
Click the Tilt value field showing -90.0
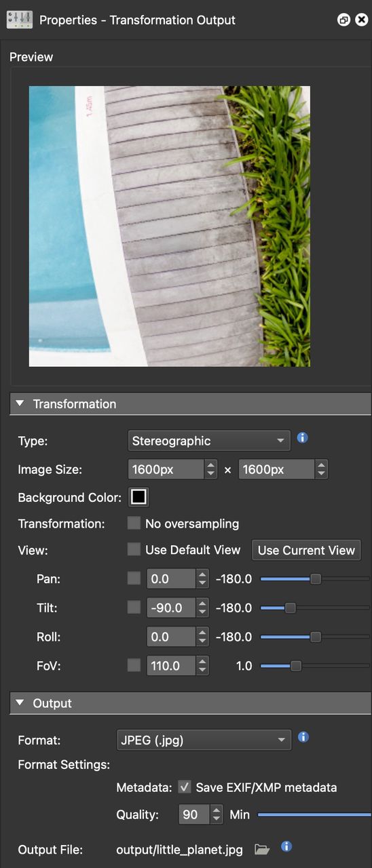point(171,608)
